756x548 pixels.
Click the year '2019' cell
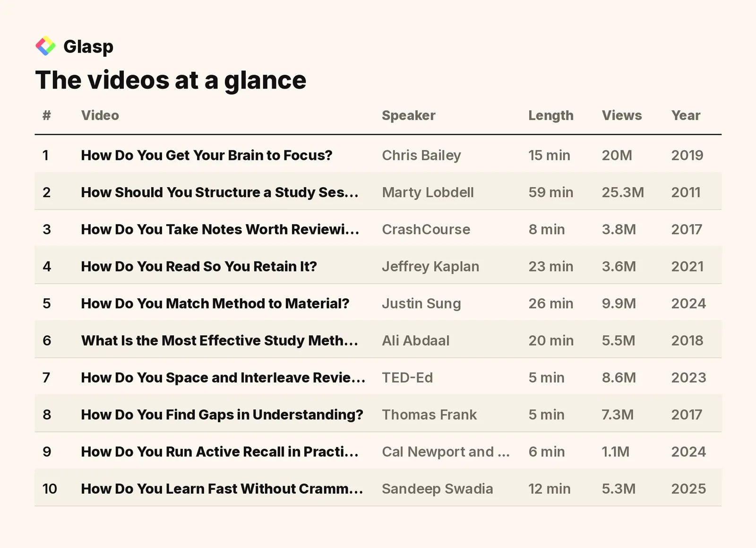tap(687, 155)
